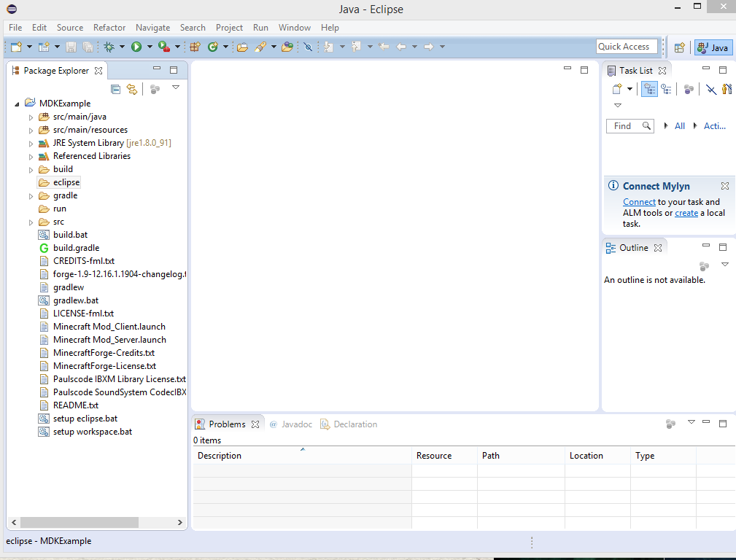Click the New wizard icon in main toolbar

click(x=17, y=47)
